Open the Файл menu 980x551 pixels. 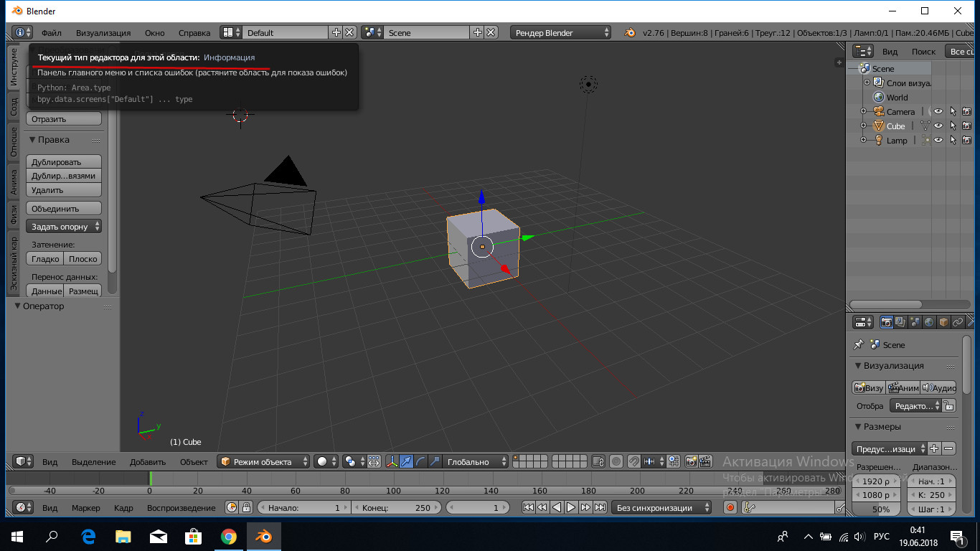pos(51,32)
